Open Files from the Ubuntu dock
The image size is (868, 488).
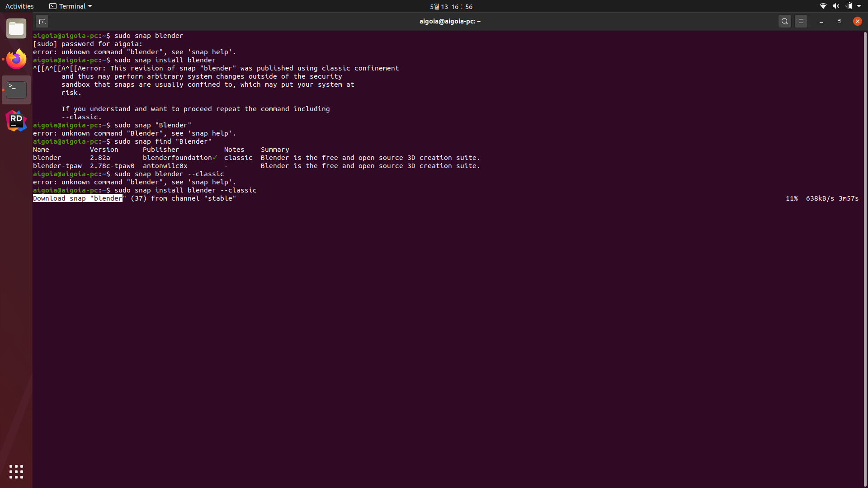(x=16, y=29)
